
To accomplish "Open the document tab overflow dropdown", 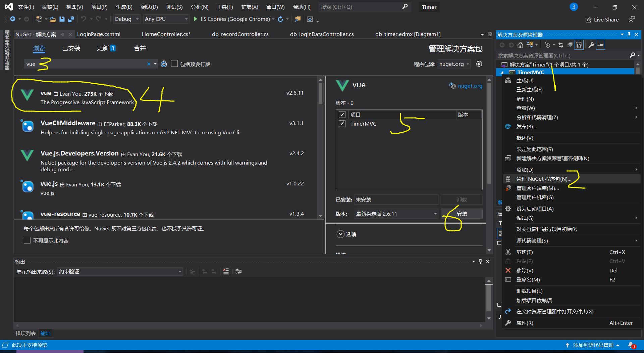I will point(482,34).
